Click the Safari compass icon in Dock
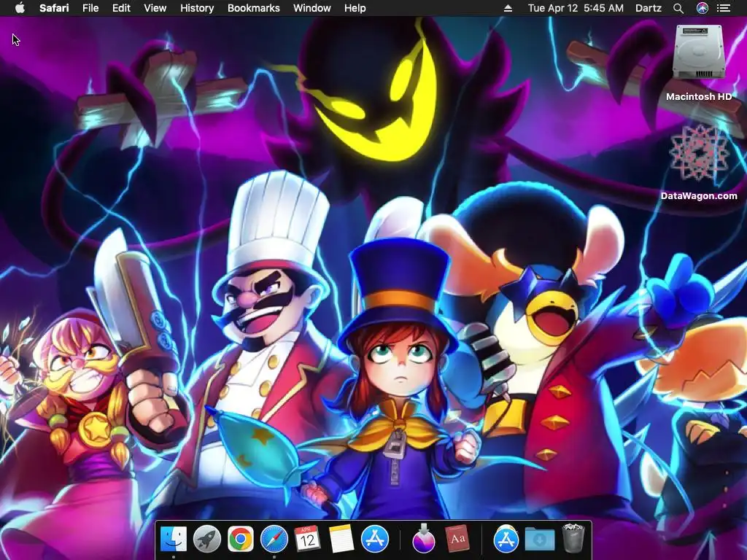This screenshot has height=560, width=747. pos(274,539)
